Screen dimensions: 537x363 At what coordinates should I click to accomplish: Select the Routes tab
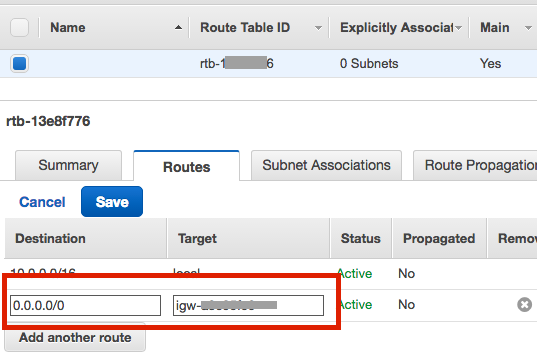click(x=187, y=166)
